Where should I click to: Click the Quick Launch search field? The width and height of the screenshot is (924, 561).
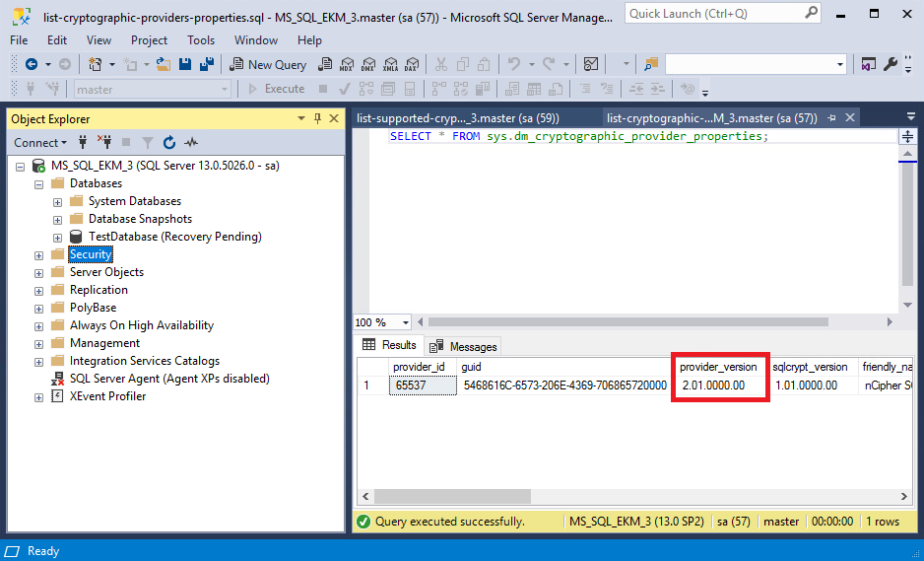click(722, 13)
